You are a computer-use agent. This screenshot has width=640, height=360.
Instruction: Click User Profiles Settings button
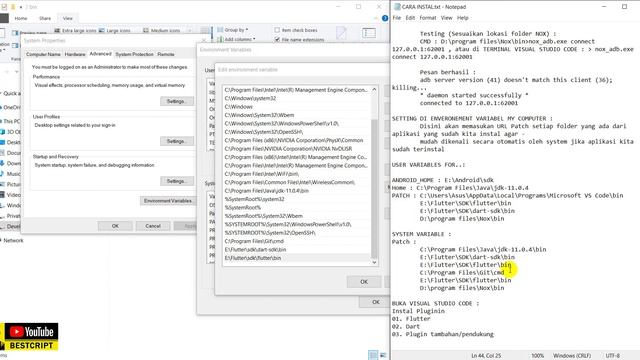177,141
